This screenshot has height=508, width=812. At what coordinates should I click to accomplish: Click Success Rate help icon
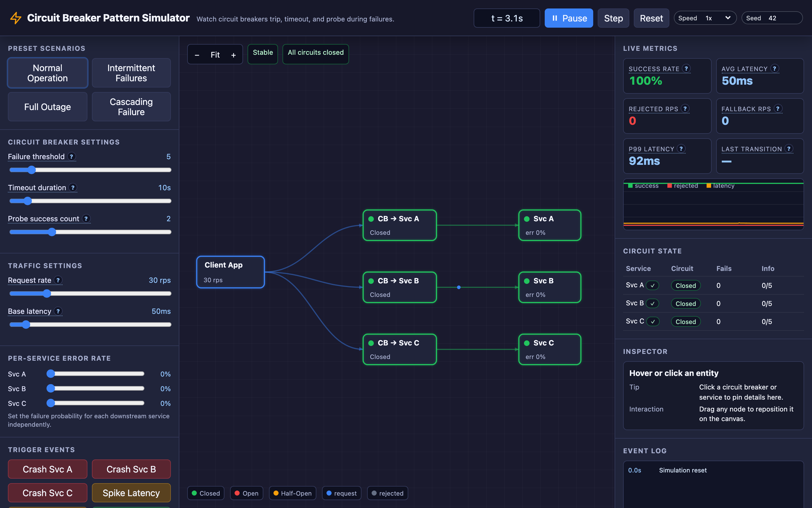click(686, 69)
